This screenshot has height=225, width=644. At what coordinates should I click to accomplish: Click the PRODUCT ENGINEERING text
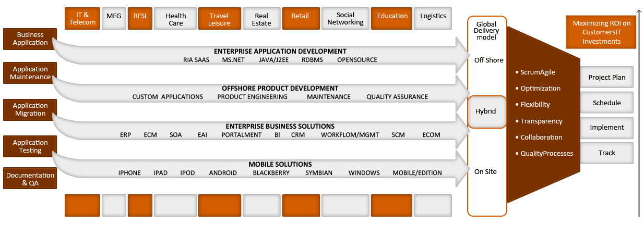pos(253,97)
